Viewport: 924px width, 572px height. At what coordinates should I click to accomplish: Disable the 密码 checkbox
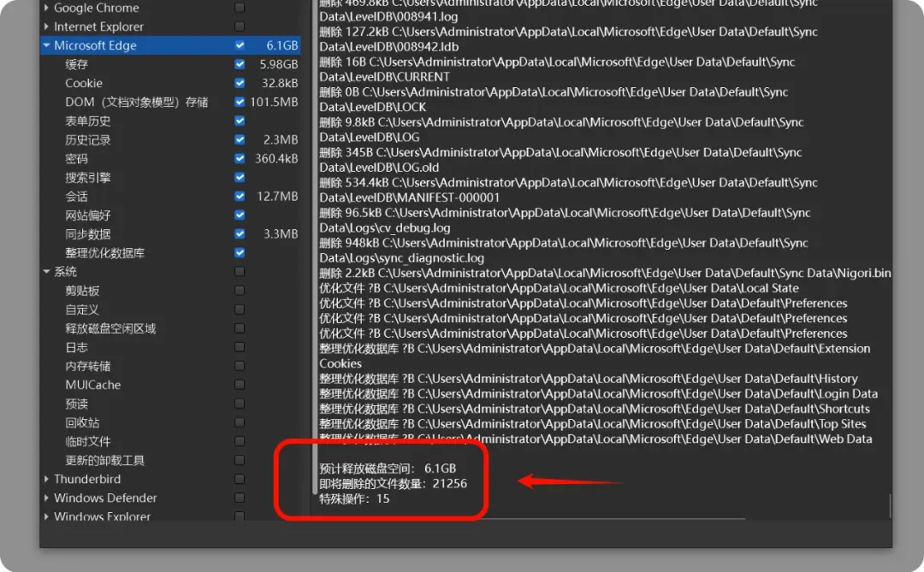click(x=240, y=158)
